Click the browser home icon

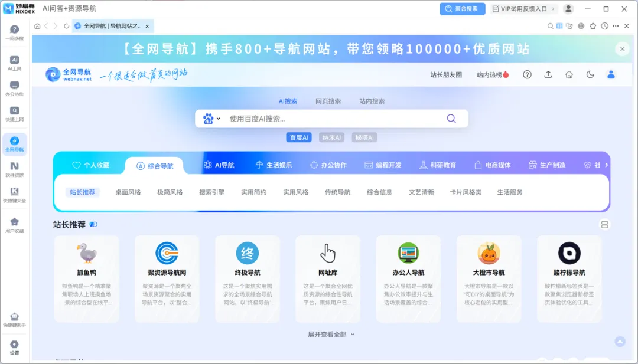[x=37, y=26]
